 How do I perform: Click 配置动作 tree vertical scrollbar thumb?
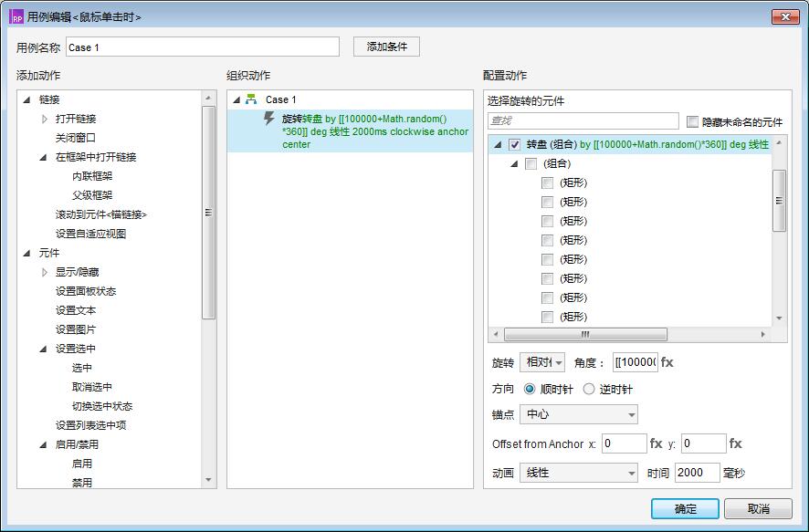coord(779,201)
